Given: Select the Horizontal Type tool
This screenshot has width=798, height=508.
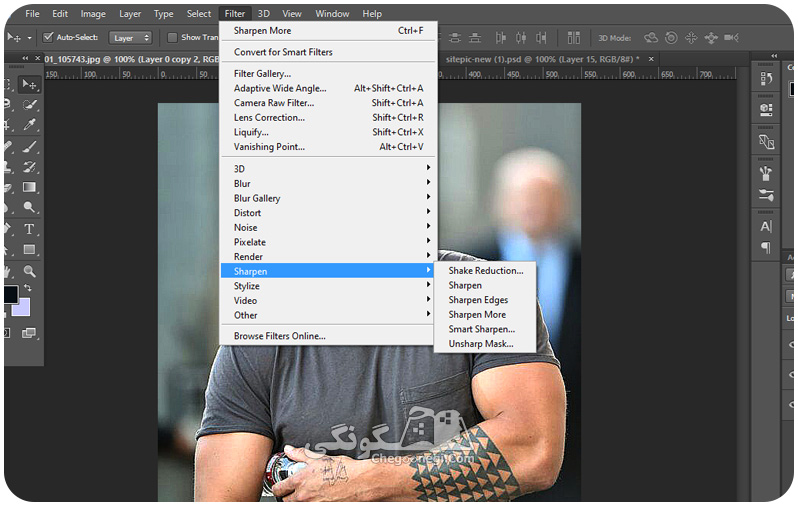Looking at the screenshot, I should point(30,229).
